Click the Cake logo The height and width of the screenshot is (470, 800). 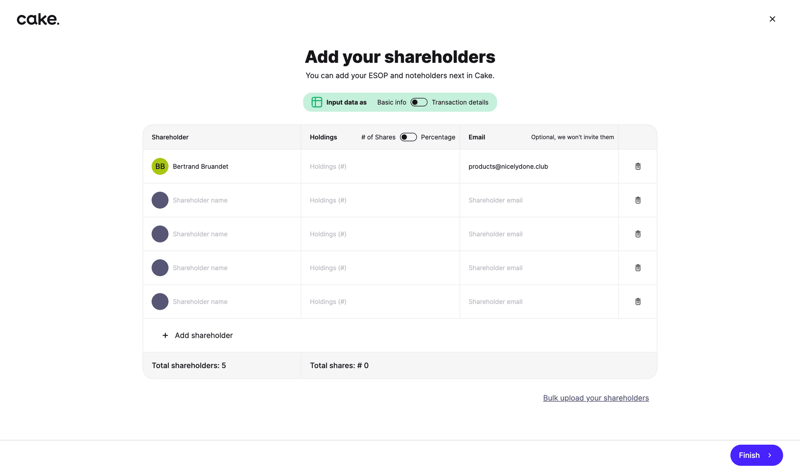click(38, 19)
